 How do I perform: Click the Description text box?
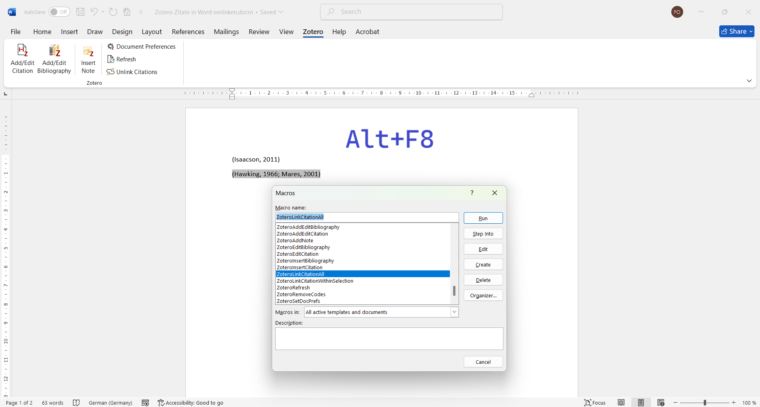click(389, 338)
